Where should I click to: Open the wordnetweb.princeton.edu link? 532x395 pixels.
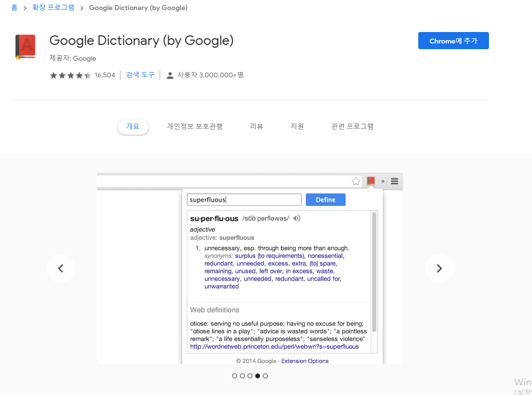[274, 346]
